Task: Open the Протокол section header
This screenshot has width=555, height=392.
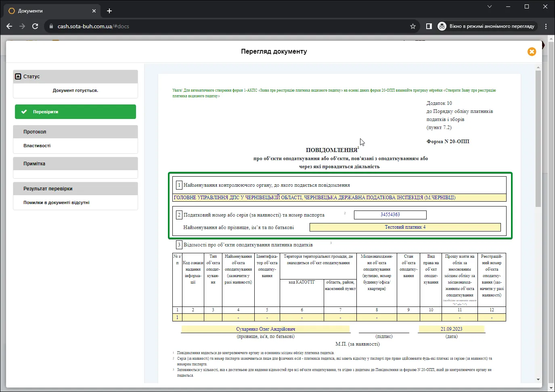Action: pos(75,132)
